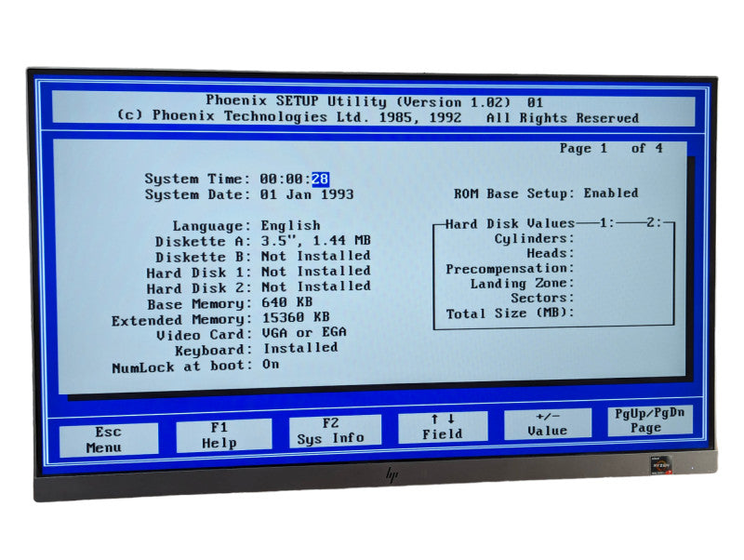Screen dimensions: 744x560
Task: Open F1 Help
Action: [x=223, y=435]
